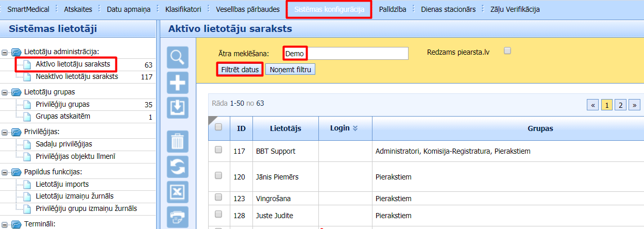Collapse the Papildus funkcijas tree node

[5, 172]
